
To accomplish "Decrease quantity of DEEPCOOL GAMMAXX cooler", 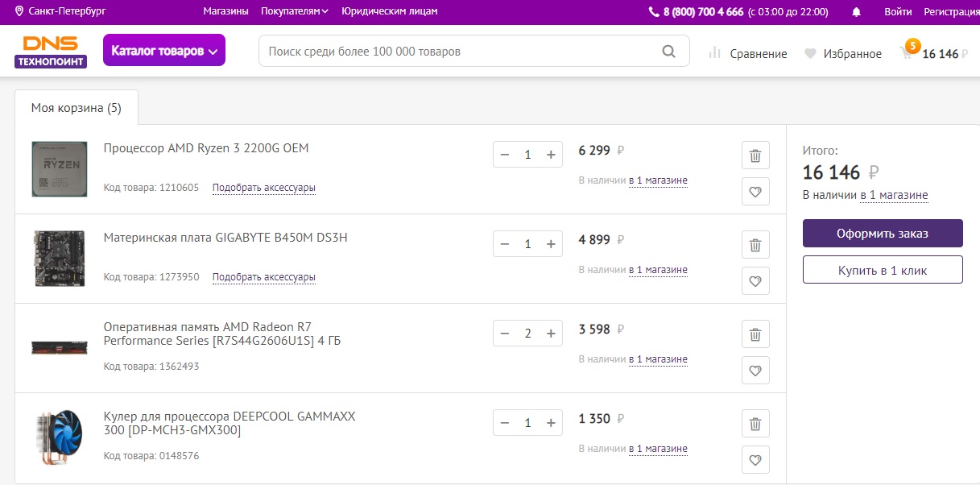I will (505, 423).
